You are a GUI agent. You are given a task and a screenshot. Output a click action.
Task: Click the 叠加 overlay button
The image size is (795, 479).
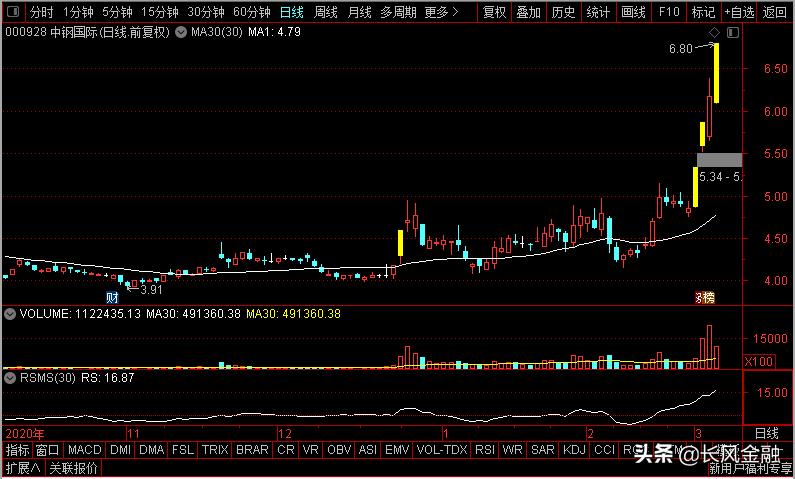pos(529,12)
